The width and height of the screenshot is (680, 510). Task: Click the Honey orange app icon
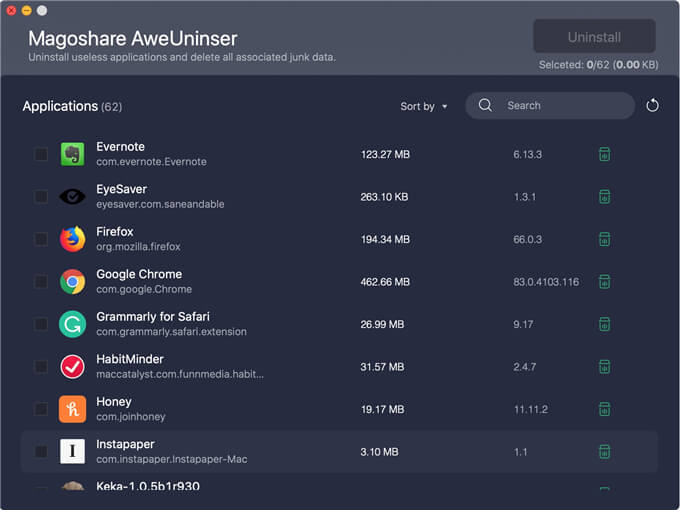(x=72, y=409)
